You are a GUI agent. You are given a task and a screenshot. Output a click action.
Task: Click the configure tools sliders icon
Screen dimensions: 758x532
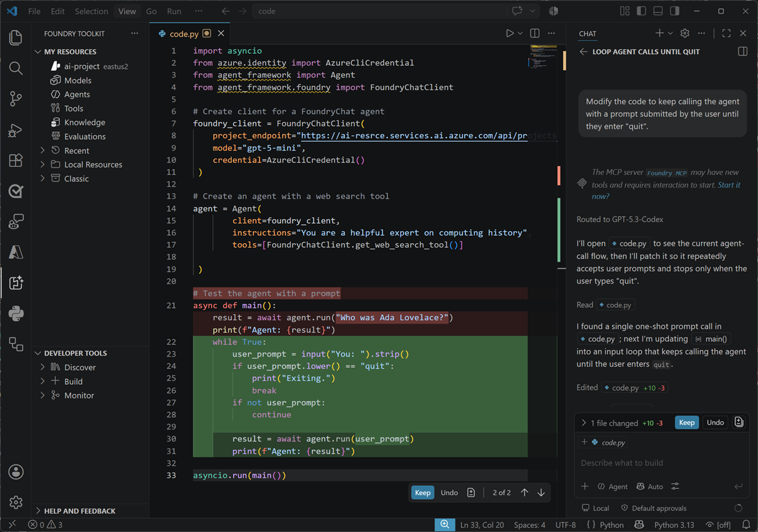675,487
